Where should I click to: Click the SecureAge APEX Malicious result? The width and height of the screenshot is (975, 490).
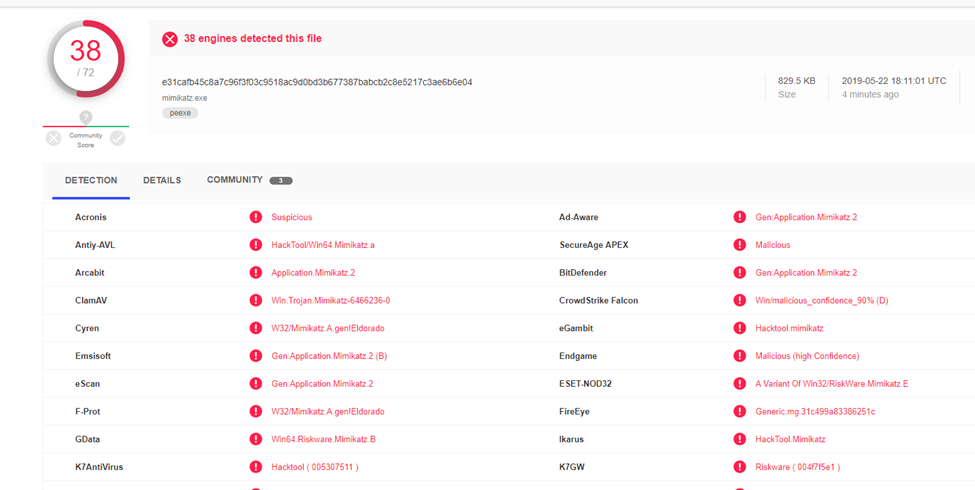773,245
